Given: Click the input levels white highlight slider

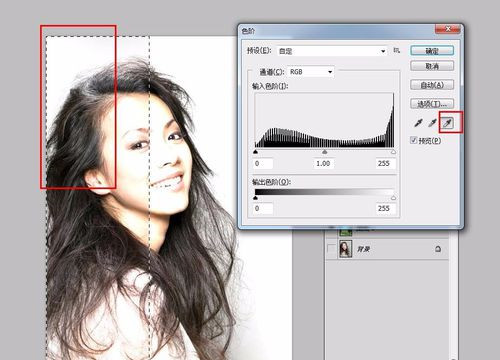Looking at the screenshot, I should pyautogui.click(x=393, y=152).
